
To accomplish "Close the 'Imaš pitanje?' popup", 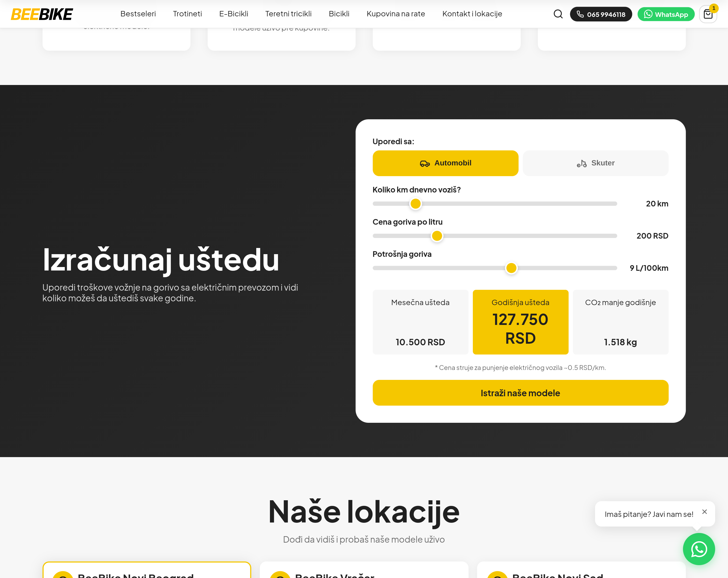I will [x=704, y=512].
